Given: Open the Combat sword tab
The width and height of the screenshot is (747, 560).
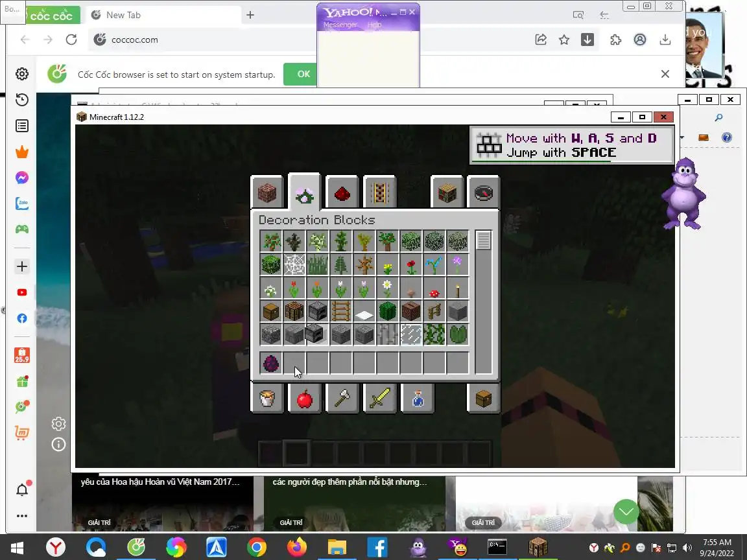Looking at the screenshot, I should point(380,398).
